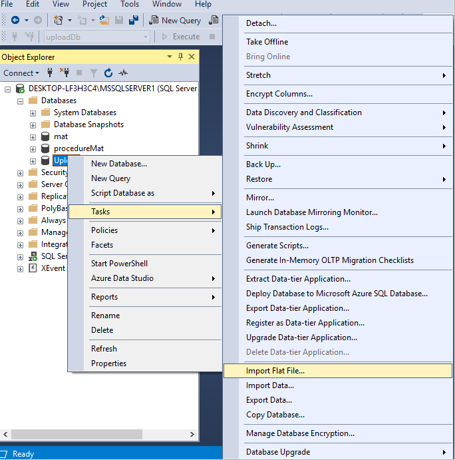Expand the Security folder node
455x460 pixels.
(20, 173)
